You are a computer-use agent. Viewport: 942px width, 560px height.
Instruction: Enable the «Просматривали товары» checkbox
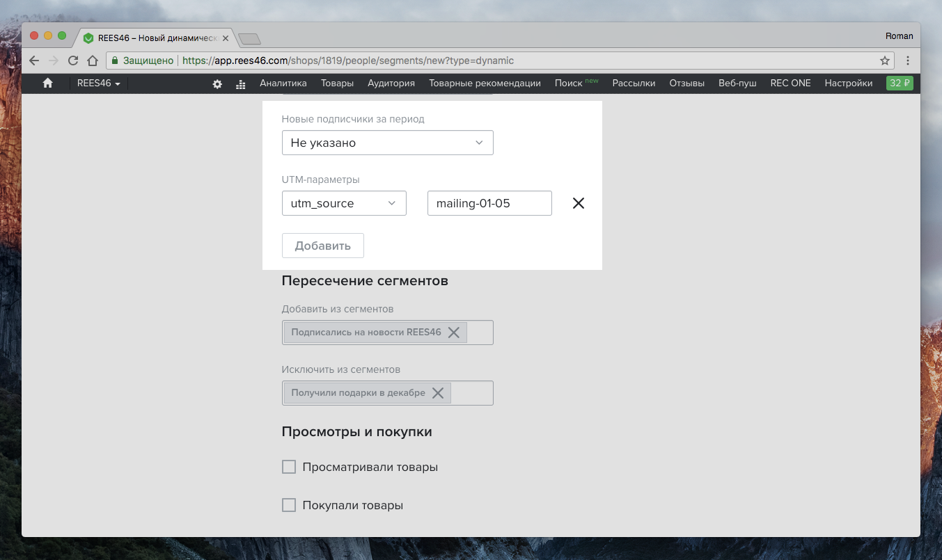289,466
